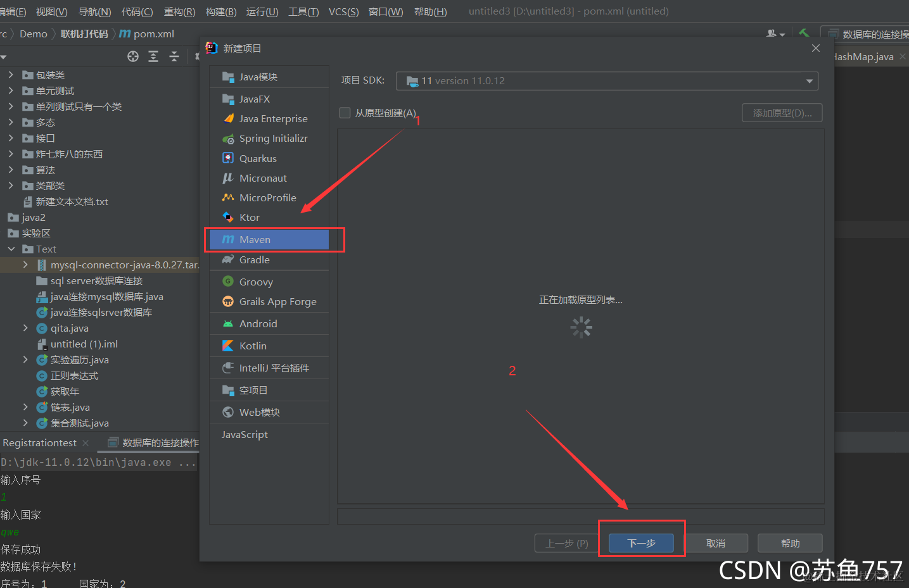This screenshot has width=909, height=588.
Task: Select Web模块 project type
Action: 269,412
